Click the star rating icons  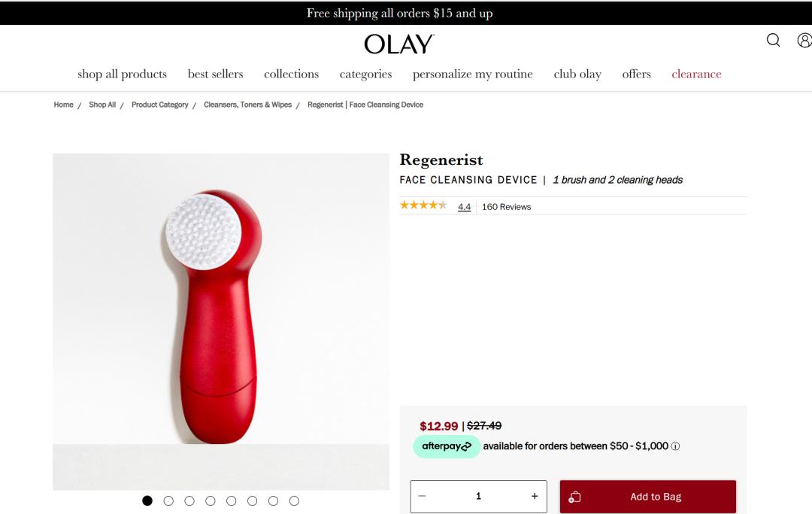[x=423, y=205]
